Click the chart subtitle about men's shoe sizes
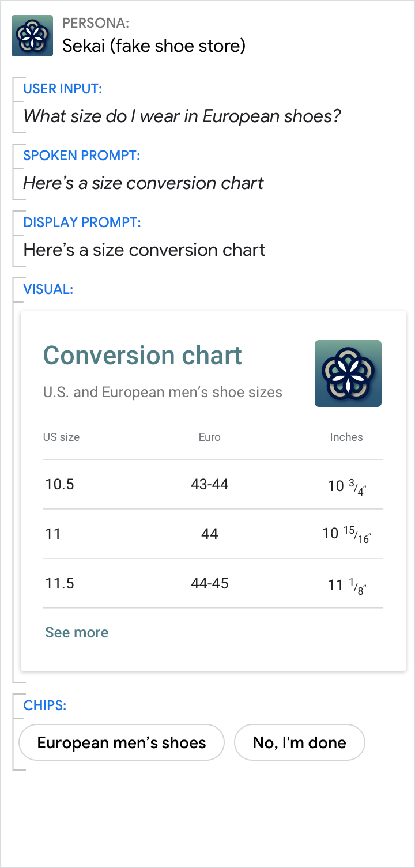The image size is (415, 868). click(x=163, y=393)
